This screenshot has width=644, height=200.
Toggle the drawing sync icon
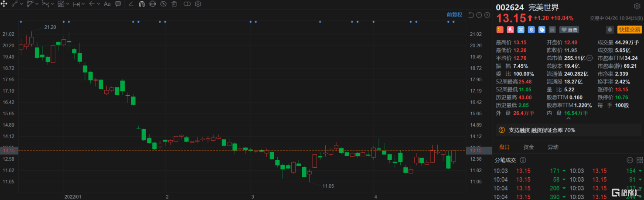[x=153, y=4]
